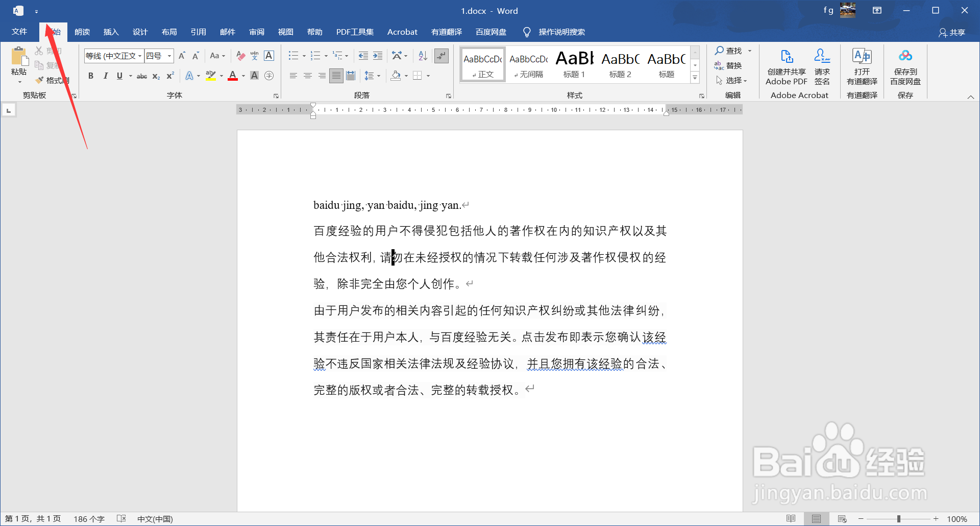The height and width of the screenshot is (526, 980).
Task: Align text left
Action: [x=293, y=76]
